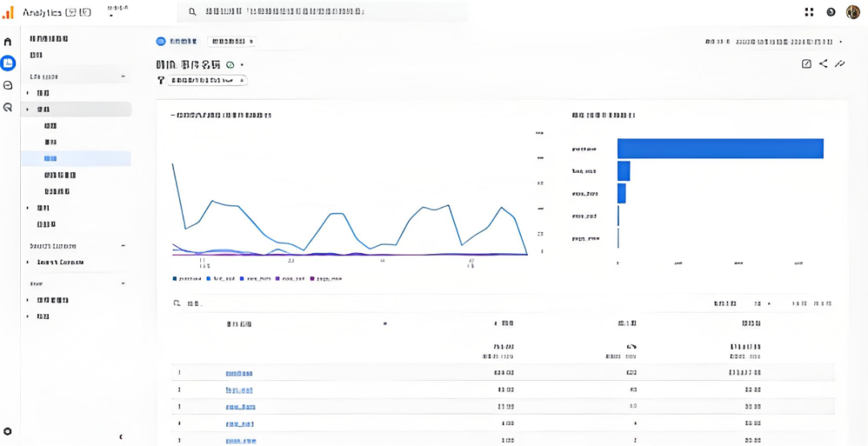868x446 pixels.
Task: Click the largest bar in the bar chart
Action: point(720,149)
